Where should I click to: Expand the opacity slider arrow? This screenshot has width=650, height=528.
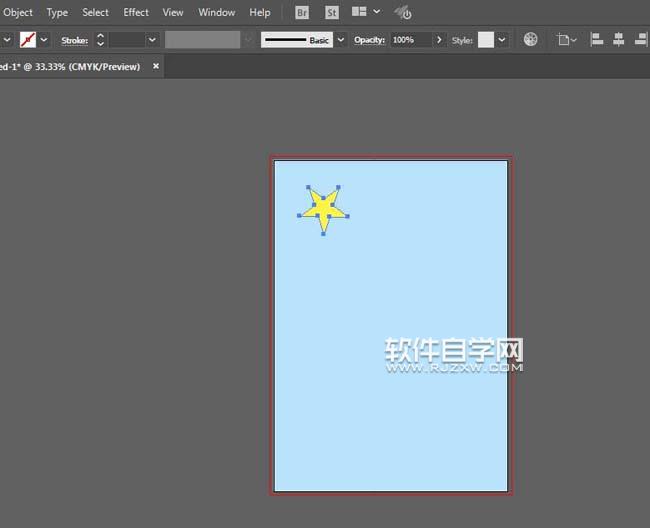click(440, 40)
